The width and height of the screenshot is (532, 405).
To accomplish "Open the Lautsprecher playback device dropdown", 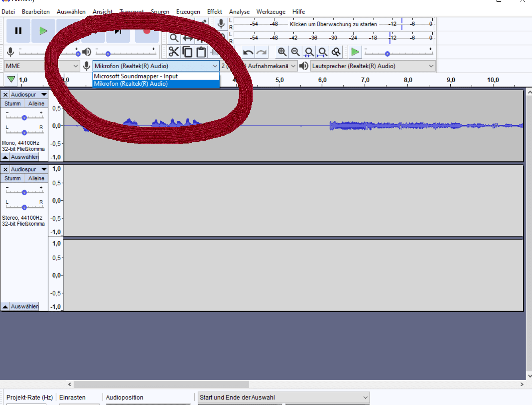I will tap(373, 66).
